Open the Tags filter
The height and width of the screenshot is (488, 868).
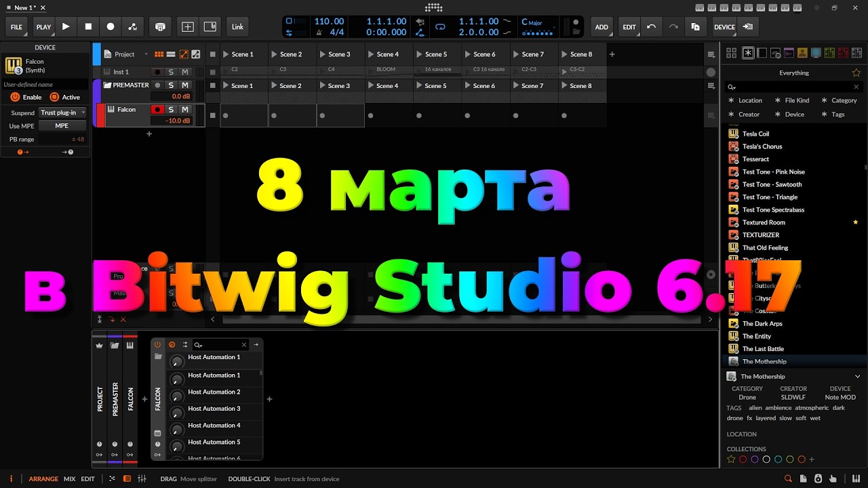coord(833,115)
